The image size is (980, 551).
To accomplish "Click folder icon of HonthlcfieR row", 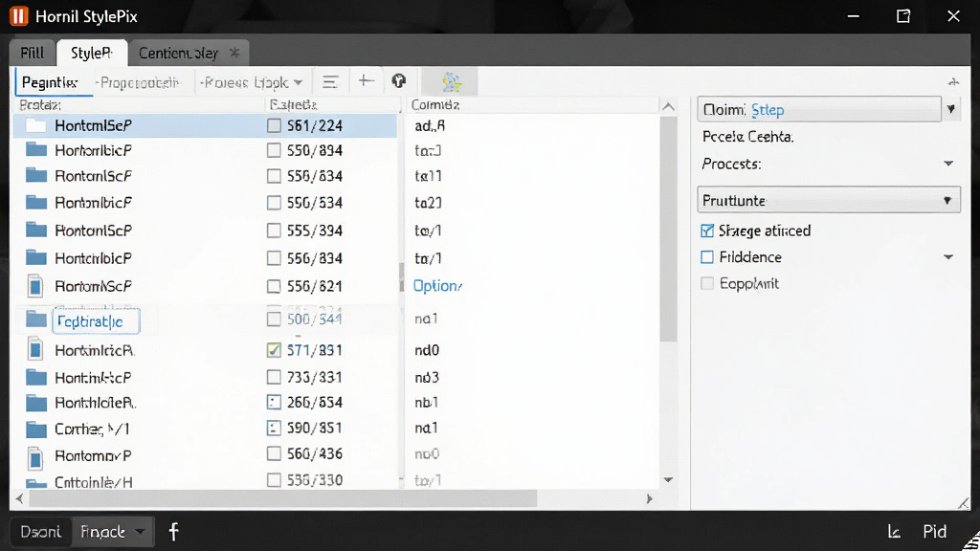I will click(x=35, y=403).
